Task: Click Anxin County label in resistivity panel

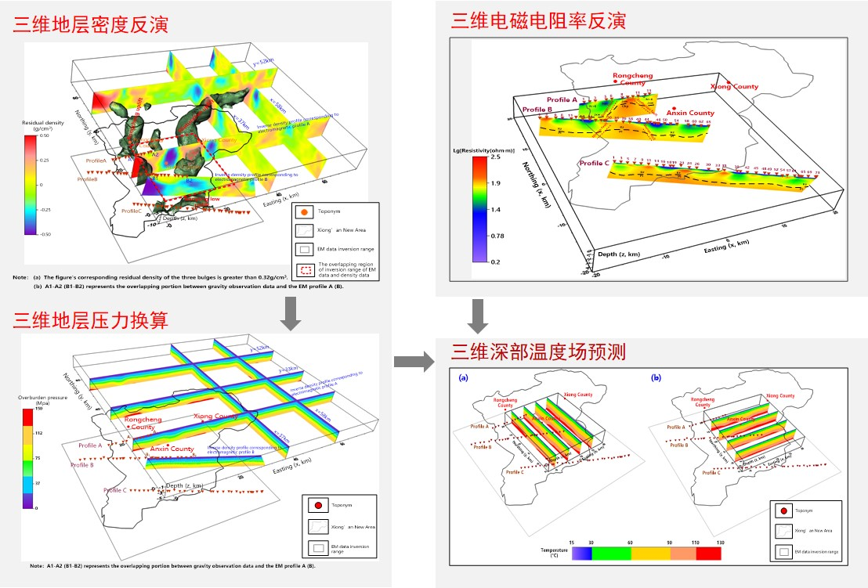Action: (x=690, y=113)
